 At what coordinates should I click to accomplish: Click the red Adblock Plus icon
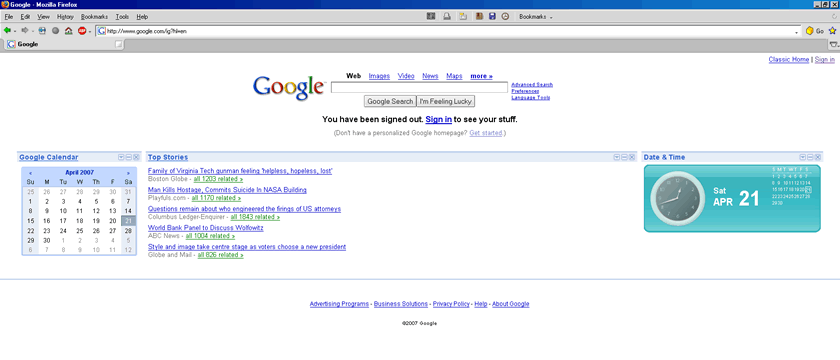tap(82, 31)
